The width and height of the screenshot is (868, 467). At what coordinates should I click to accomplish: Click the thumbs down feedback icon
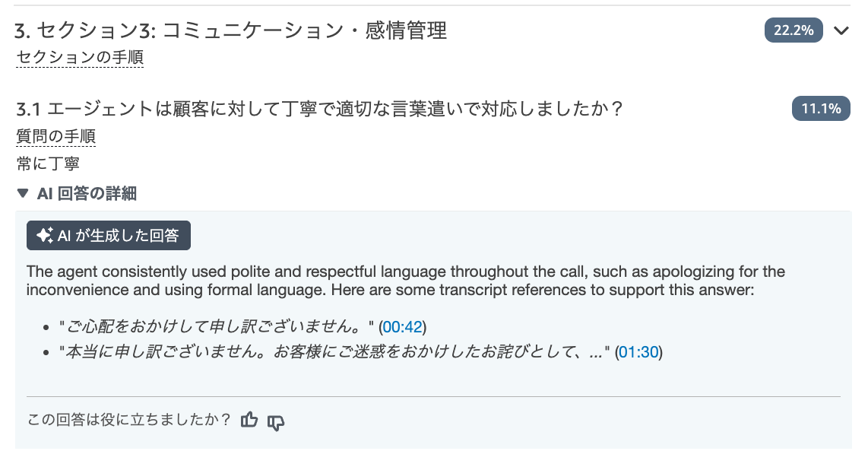[276, 423]
